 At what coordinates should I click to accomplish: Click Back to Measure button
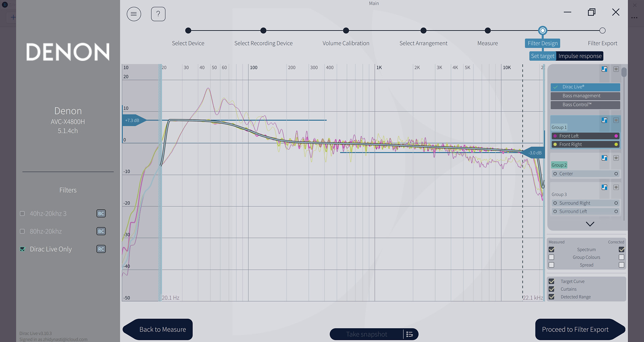[x=158, y=330]
